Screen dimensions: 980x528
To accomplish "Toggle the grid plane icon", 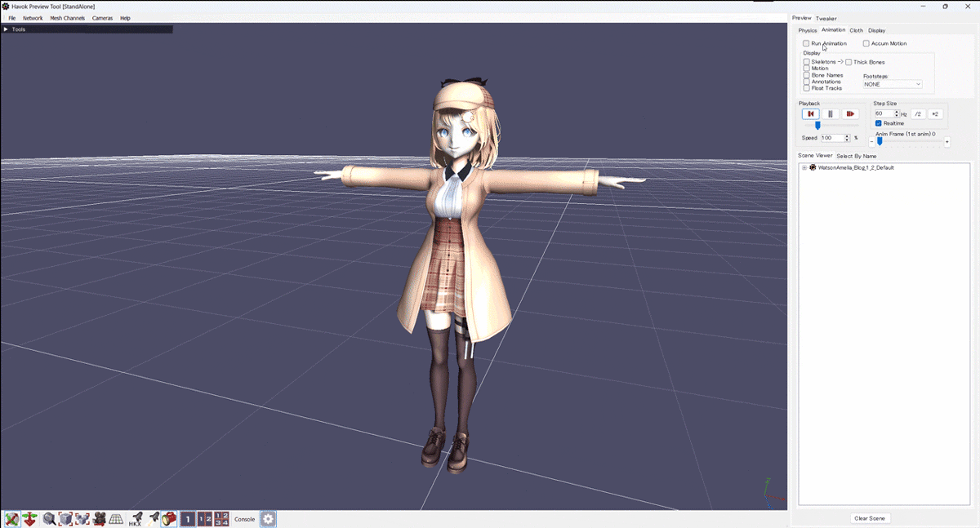I will point(117,519).
